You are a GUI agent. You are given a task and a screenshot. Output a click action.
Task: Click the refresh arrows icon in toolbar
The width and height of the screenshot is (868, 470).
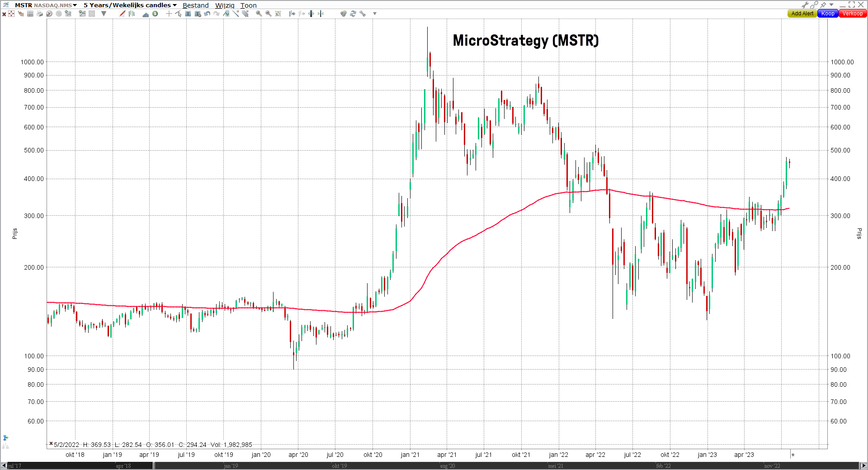353,14
